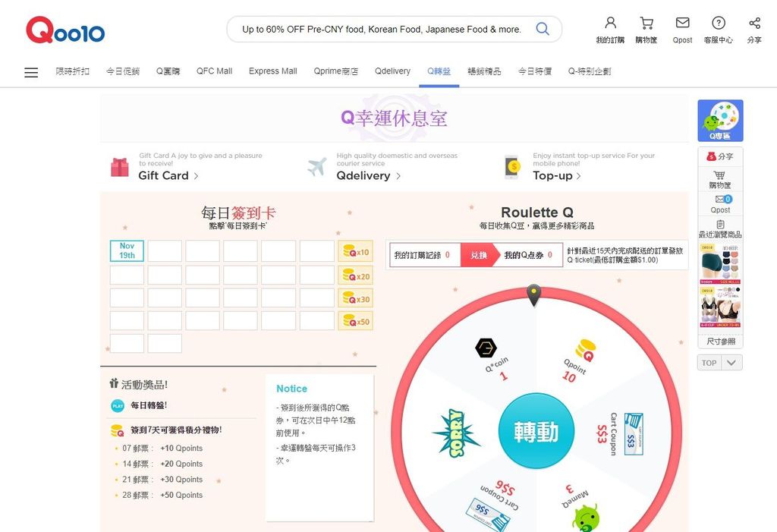Click the red 兌換 exchange button

point(479,255)
